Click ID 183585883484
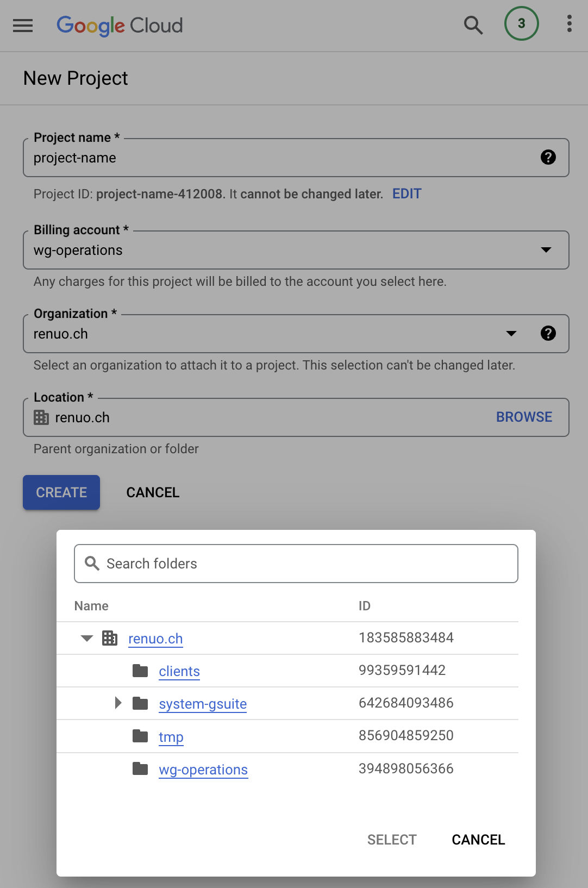 (406, 637)
